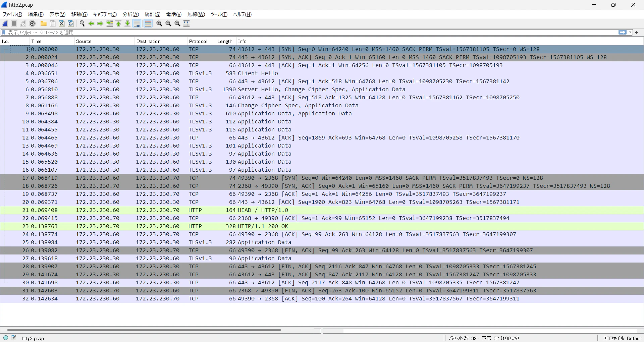Open the 表示(V) menu
This screenshot has height=342, width=644.
pos(57,14)
